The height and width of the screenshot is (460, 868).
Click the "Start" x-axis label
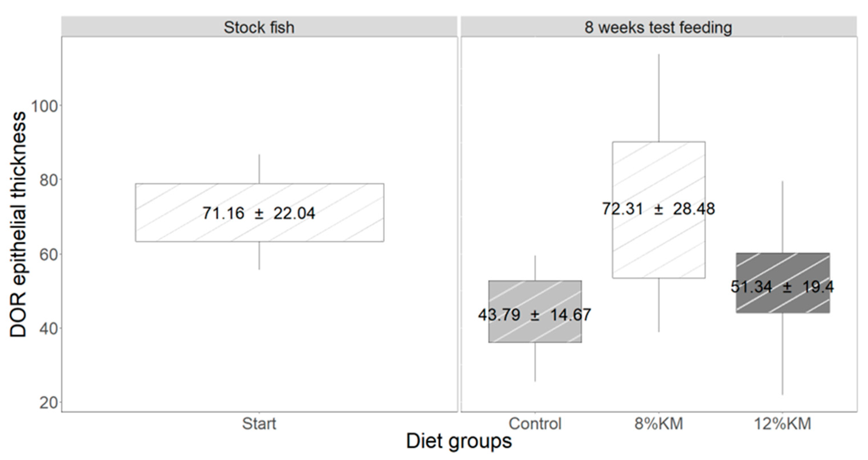259,424
